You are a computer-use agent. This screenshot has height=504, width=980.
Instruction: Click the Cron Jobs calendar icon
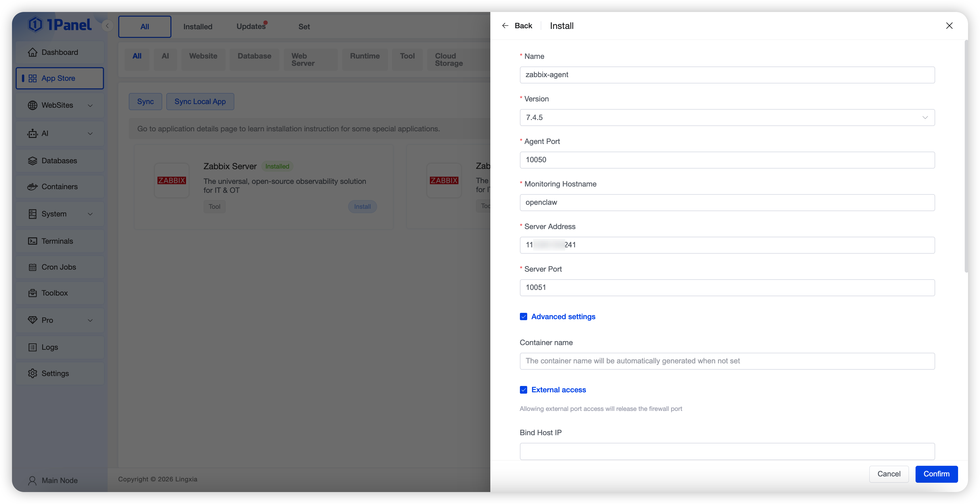click(32, 267)
